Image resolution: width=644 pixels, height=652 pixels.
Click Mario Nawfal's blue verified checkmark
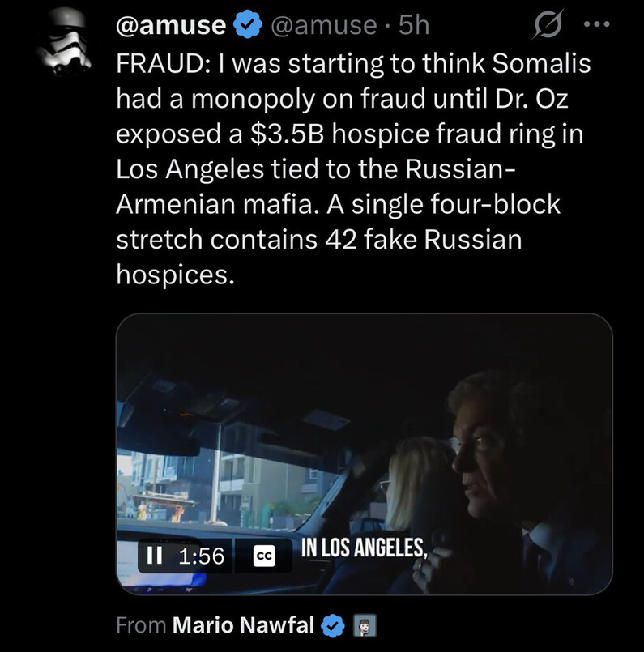coord(333,626)
